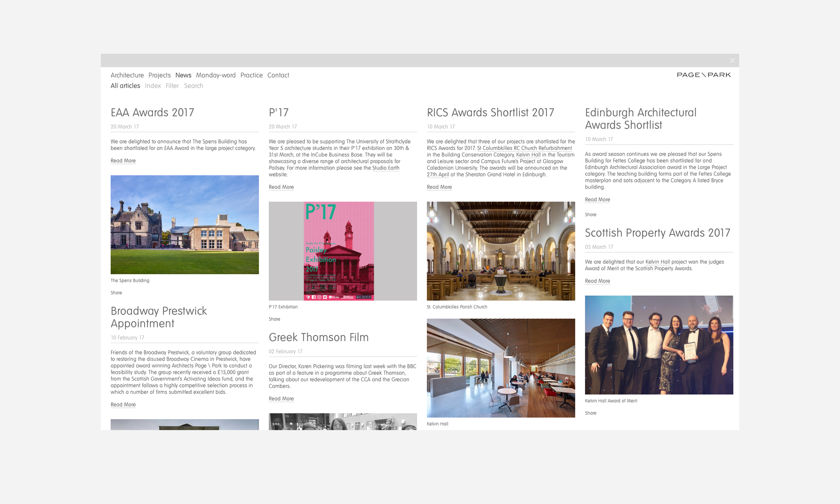Click the Kelvin Hall caption under cafe photo

pos(437,423)
